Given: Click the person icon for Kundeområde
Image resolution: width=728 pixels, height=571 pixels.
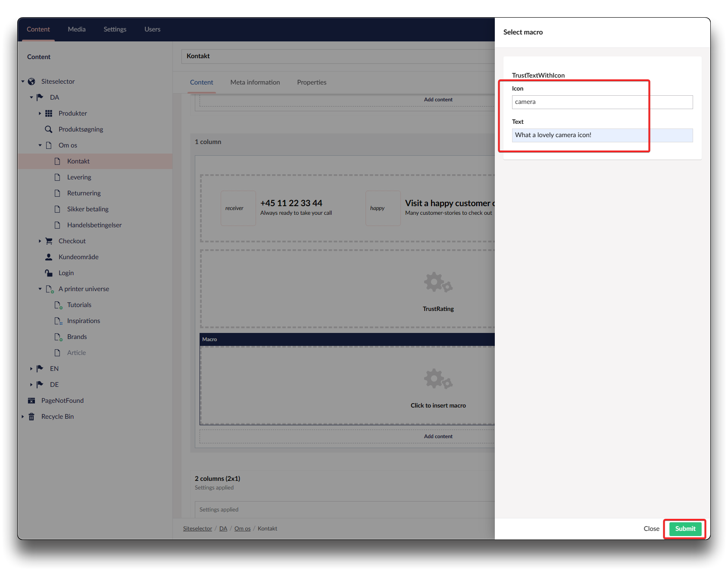Looking at the screenshot, I should click(x=49, y=257).
